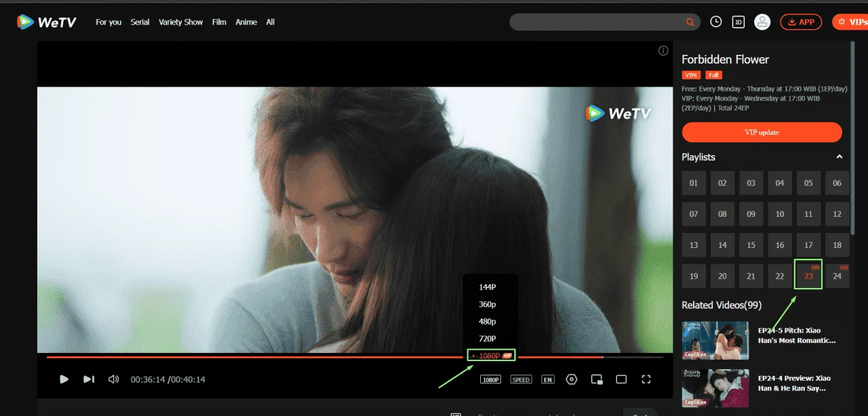Mute the video volume

point(113,379)
